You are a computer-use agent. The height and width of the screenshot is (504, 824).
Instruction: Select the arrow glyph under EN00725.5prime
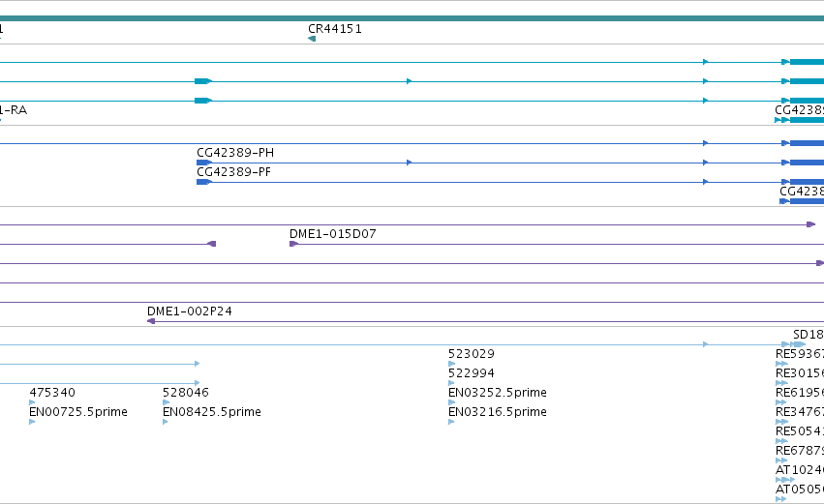pyautogui.click(x=32, y=422)
